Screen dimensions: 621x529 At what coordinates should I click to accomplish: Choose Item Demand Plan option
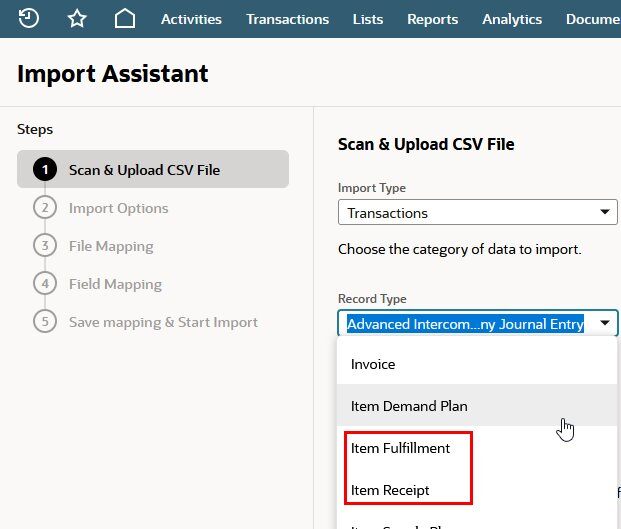(x=409, y=406)
